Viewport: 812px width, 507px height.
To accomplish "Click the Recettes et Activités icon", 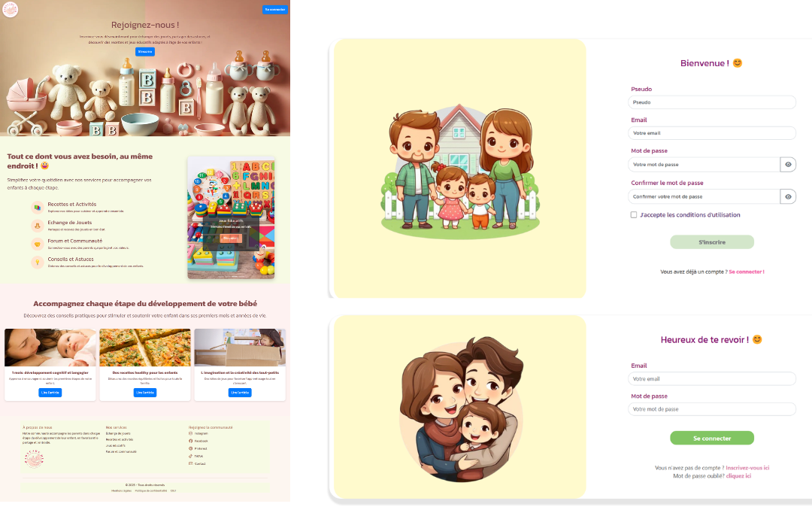I will pyautogui.click(x=37, y=208).
